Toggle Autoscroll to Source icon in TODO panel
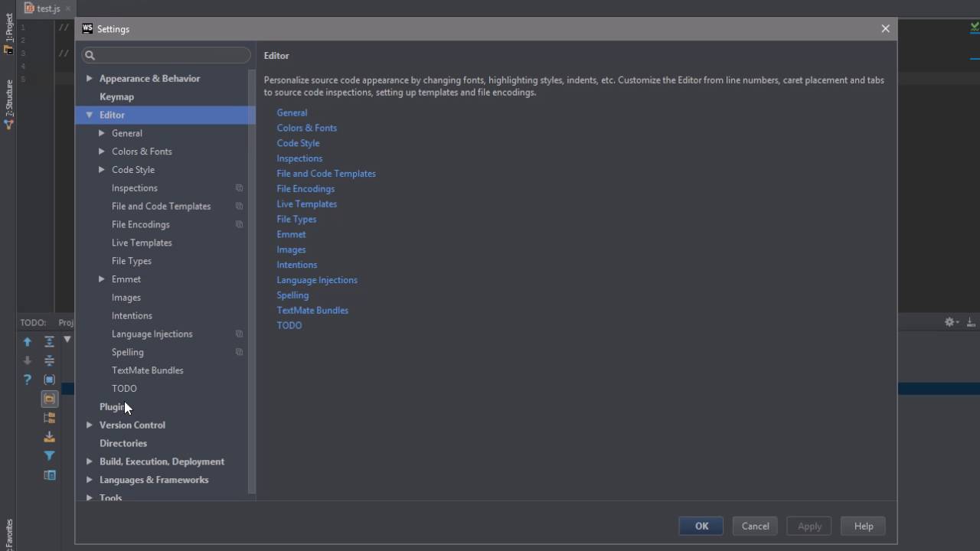 pyautogui.click(x=49, y=380)
